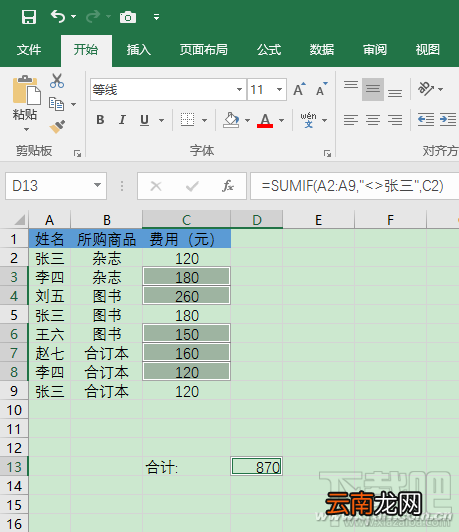Screen dimensions: 459x532
Task: Switch to the 审阅 ribbon tab
Action: tap(375, 50)
